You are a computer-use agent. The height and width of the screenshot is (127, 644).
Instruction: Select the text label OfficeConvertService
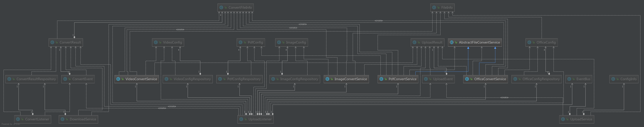(x=490, y=79)
